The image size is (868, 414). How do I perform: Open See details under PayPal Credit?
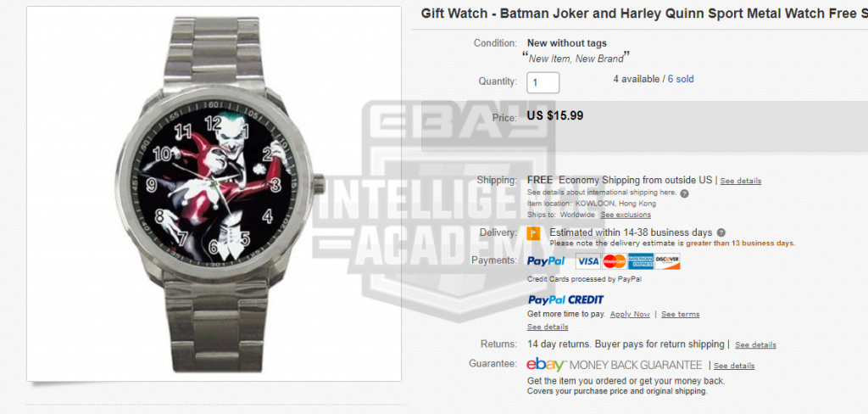click(x=548, y=327)
